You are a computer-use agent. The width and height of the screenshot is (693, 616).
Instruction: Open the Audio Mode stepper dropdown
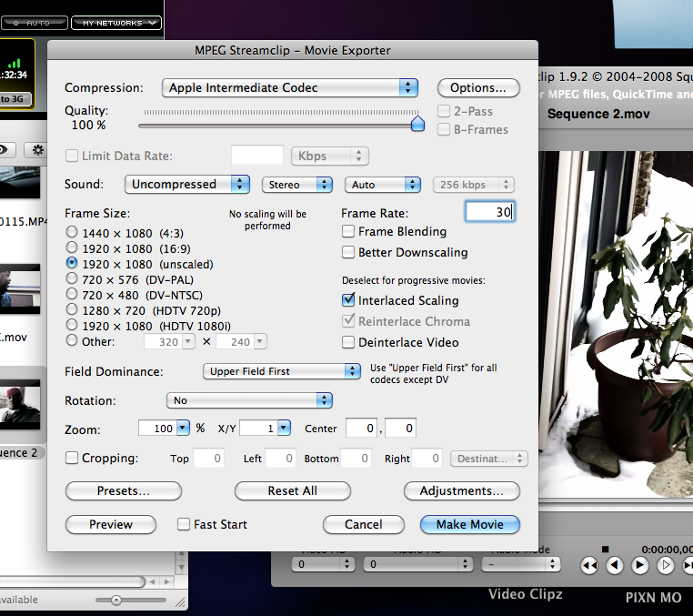point(521,564)
